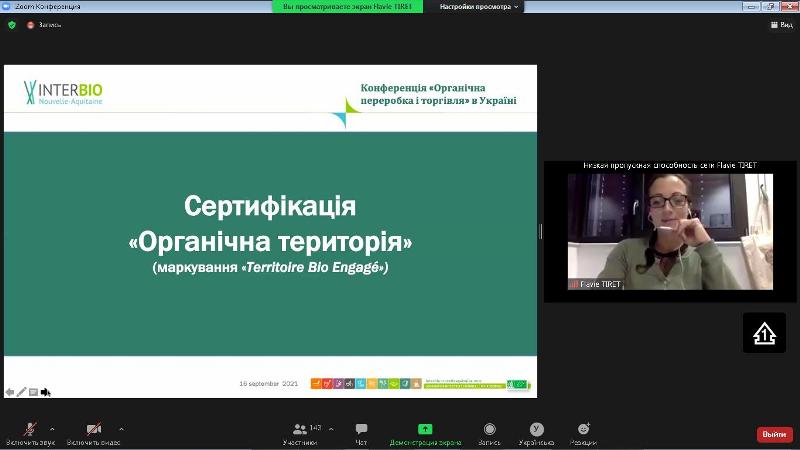Viewport: 800px width, 450px height.
Task: Turn on camera with Включить видео
Action: (93, 430)
